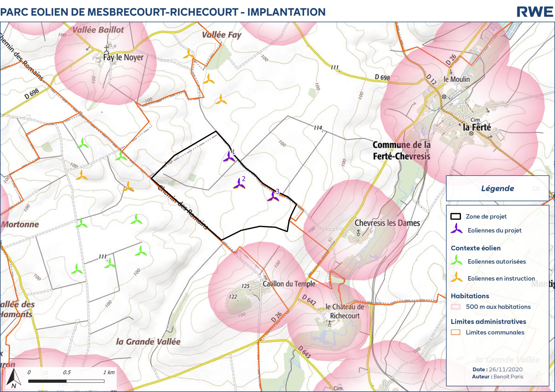Click the purple project turbine numbered 1
This screenshot has height=392, width=555.
pos(229,157)
